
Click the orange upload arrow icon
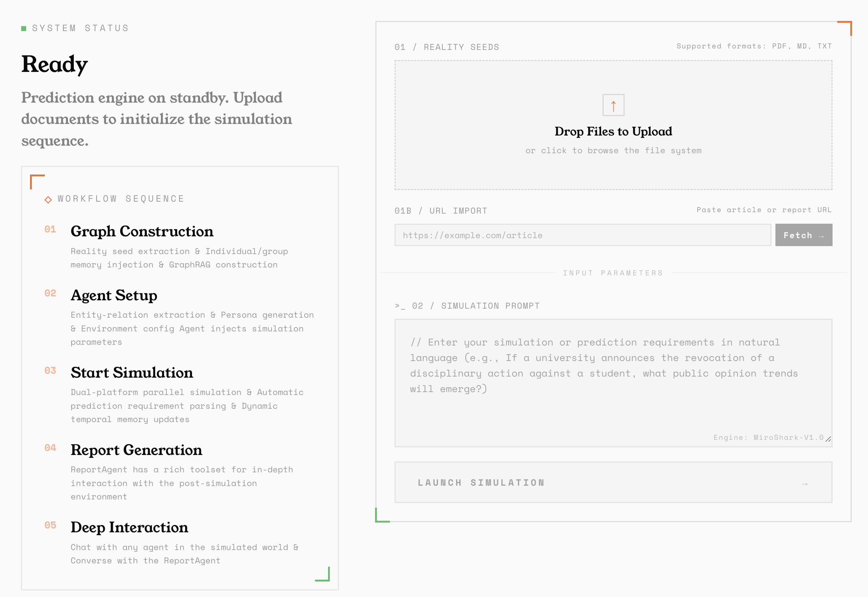tap(613, 106)
